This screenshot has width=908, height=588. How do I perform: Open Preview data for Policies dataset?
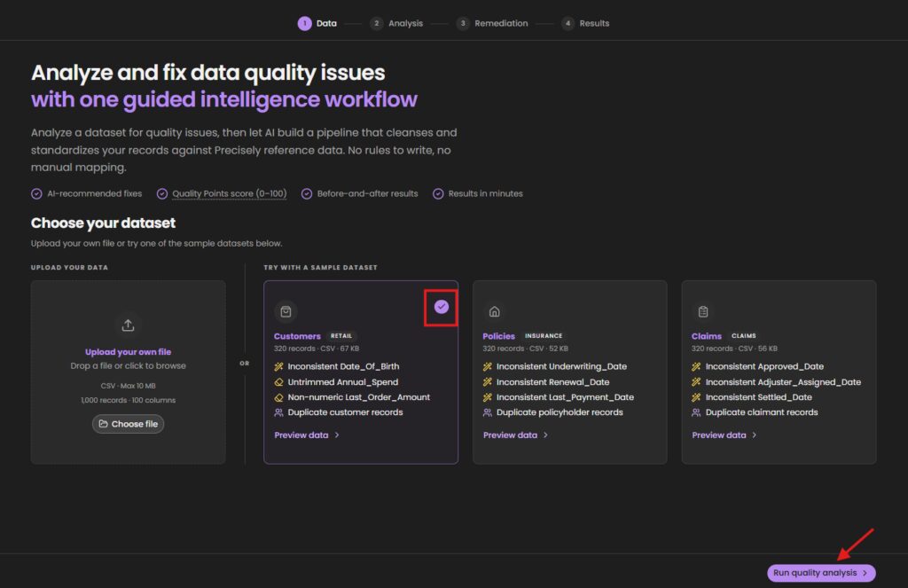[516, 435]
